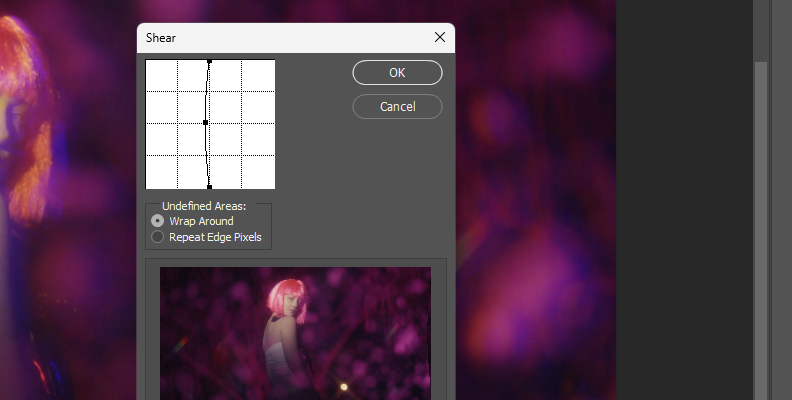Click the top control point of shear curve
The width and height of the screenshot is (792, 400).
click(x=210, y=62)
